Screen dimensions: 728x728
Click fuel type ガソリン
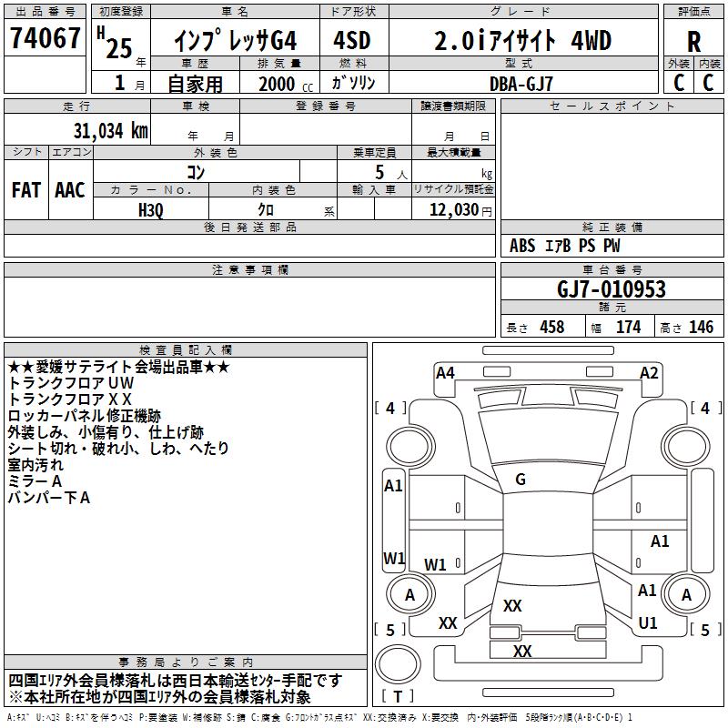click(x=353, y=83)
